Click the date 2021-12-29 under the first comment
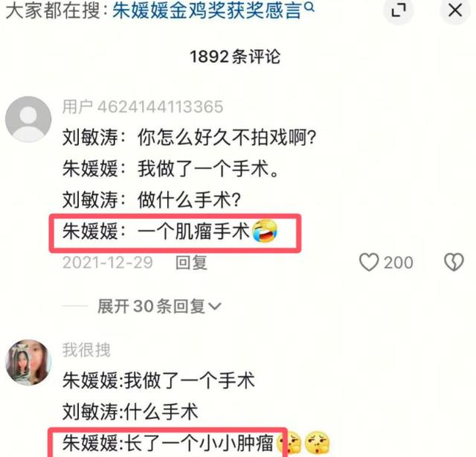Viewport: 476px width, 457px height. (107, 263)
